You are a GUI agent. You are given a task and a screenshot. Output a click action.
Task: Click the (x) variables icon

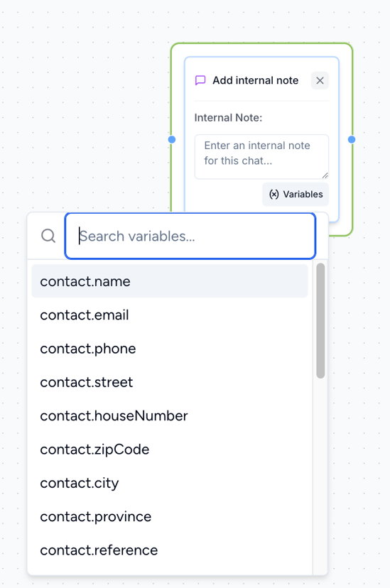[274, 195]
